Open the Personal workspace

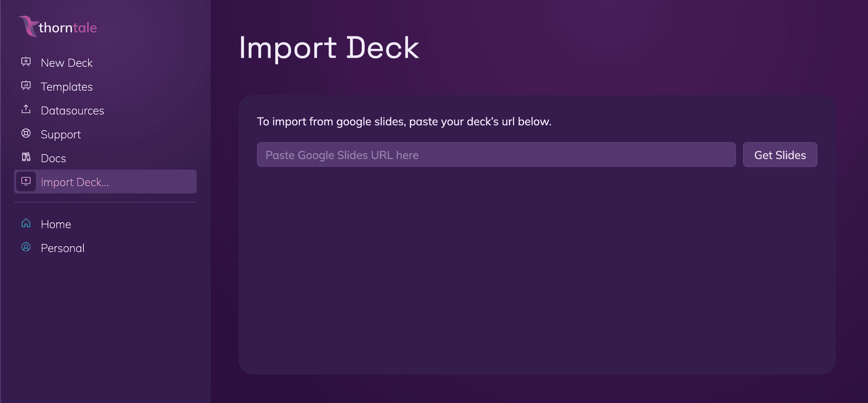pyautogui.click(x=62, y=248)
